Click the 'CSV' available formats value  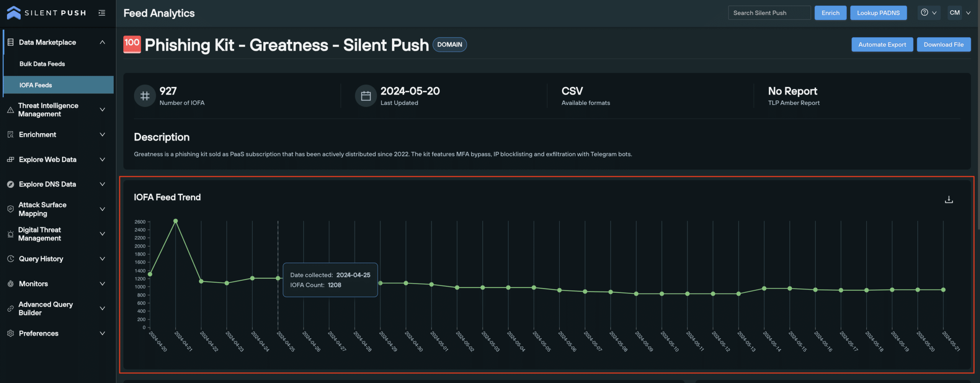(572, 91)
